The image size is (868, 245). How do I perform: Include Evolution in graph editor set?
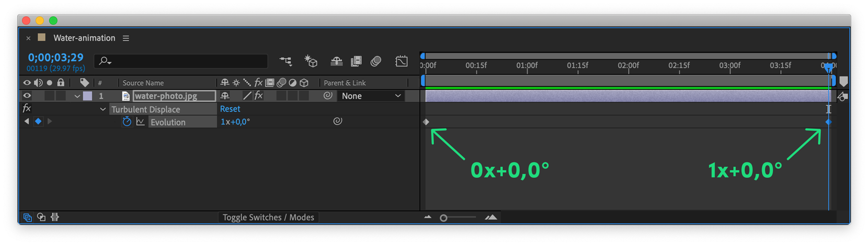point(140,121)
